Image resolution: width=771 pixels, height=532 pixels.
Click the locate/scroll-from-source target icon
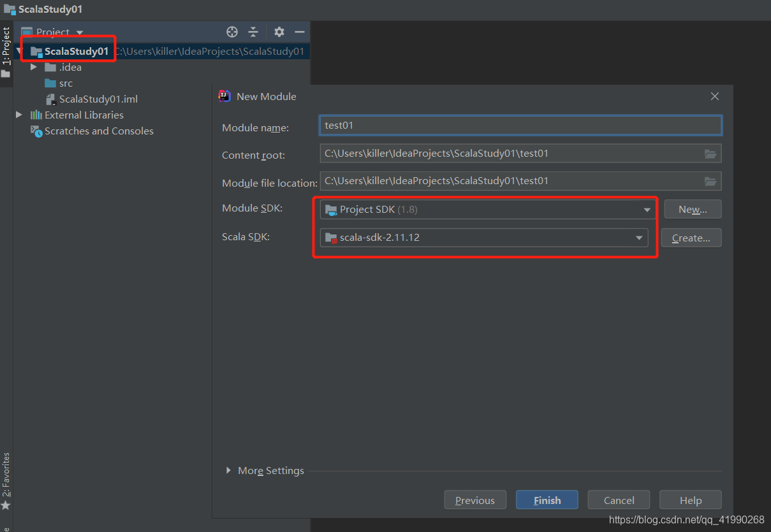coord(232,32)
